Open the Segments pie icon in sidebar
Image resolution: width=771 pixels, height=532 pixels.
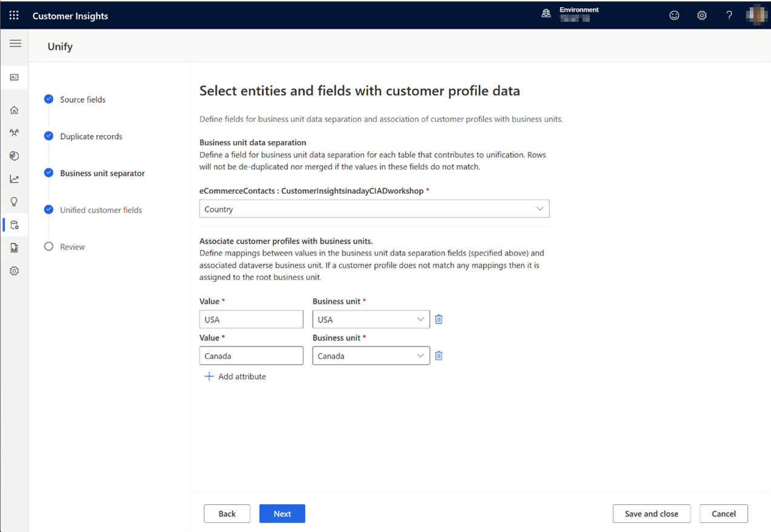tap(15, 156)
